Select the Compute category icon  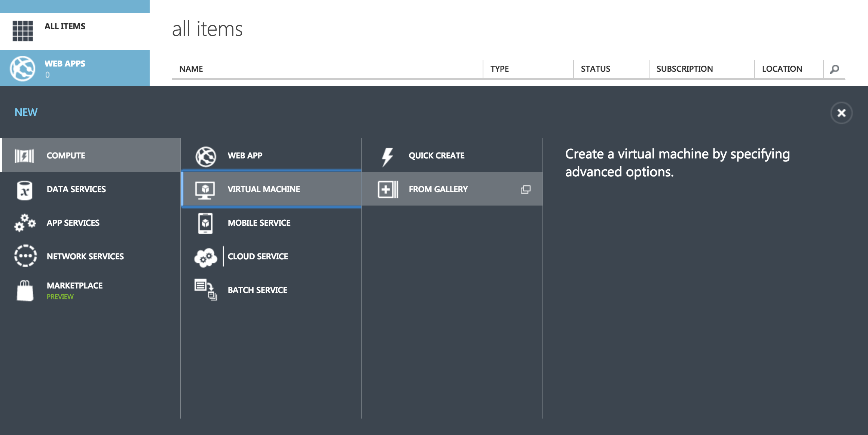(x=24, y=155)
